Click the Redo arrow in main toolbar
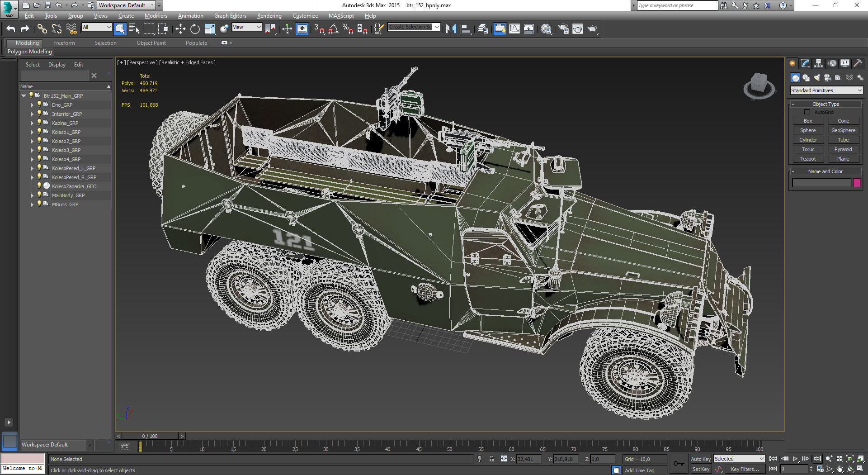This screenshot has height=475, width=868. [25, 29]
